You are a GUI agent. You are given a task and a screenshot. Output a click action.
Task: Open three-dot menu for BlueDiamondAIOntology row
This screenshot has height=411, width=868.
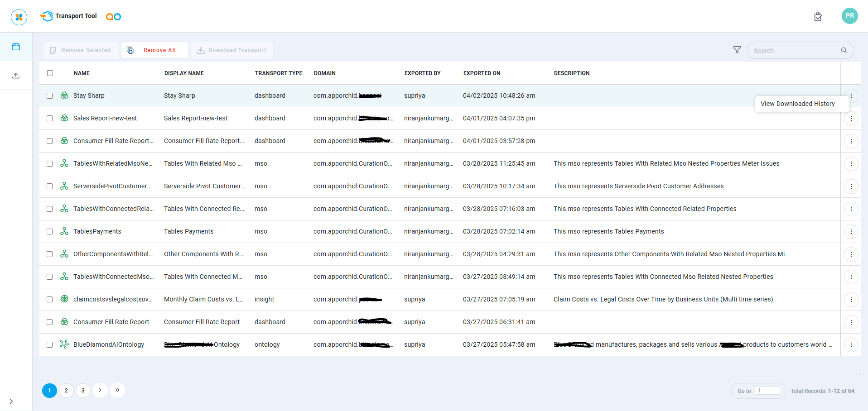point(851,345)
